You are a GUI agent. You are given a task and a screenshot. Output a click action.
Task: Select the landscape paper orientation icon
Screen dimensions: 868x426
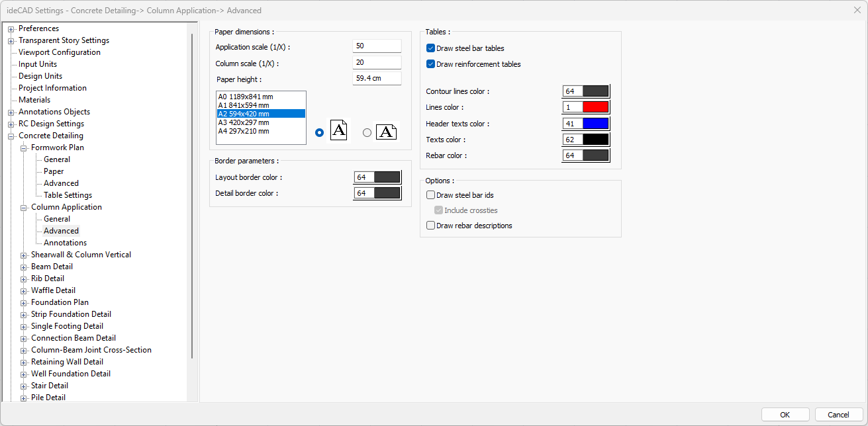click(x=386, y=132)
